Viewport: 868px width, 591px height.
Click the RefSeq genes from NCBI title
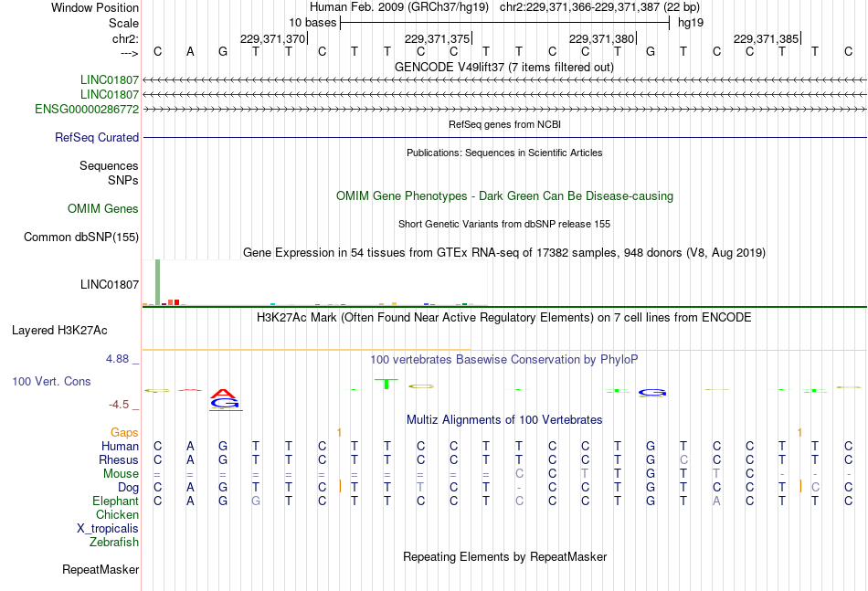point(504,124)
